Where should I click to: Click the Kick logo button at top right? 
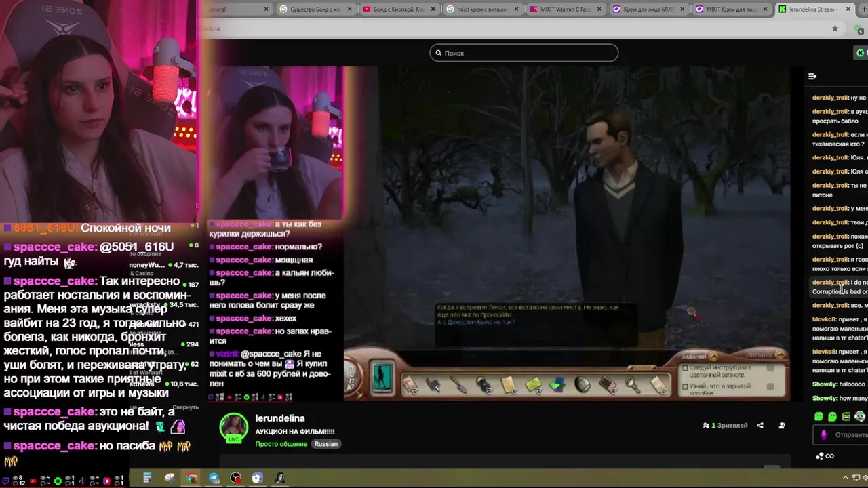861,53
